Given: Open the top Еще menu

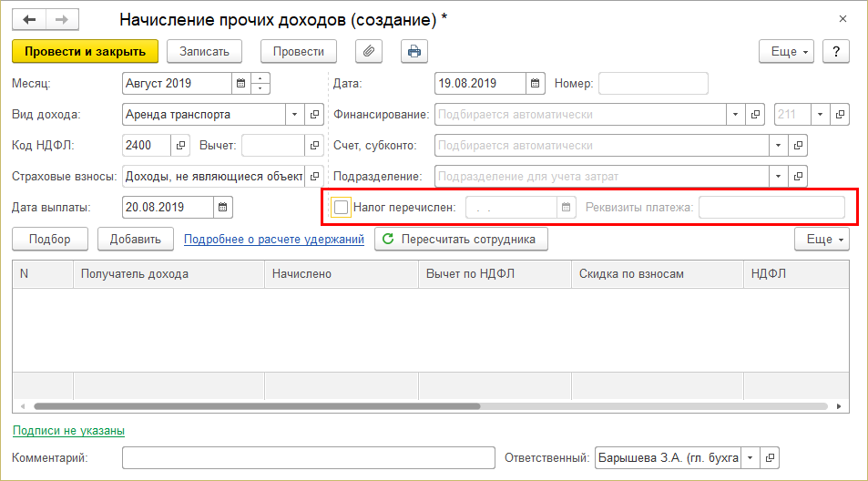Looking at the screenshot, I should (787, 51).
